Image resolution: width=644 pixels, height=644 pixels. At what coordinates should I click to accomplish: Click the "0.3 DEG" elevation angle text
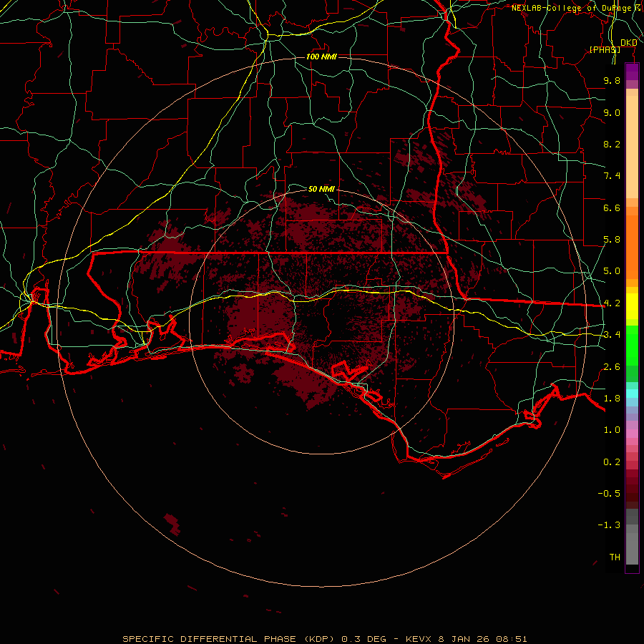[364, 639]
